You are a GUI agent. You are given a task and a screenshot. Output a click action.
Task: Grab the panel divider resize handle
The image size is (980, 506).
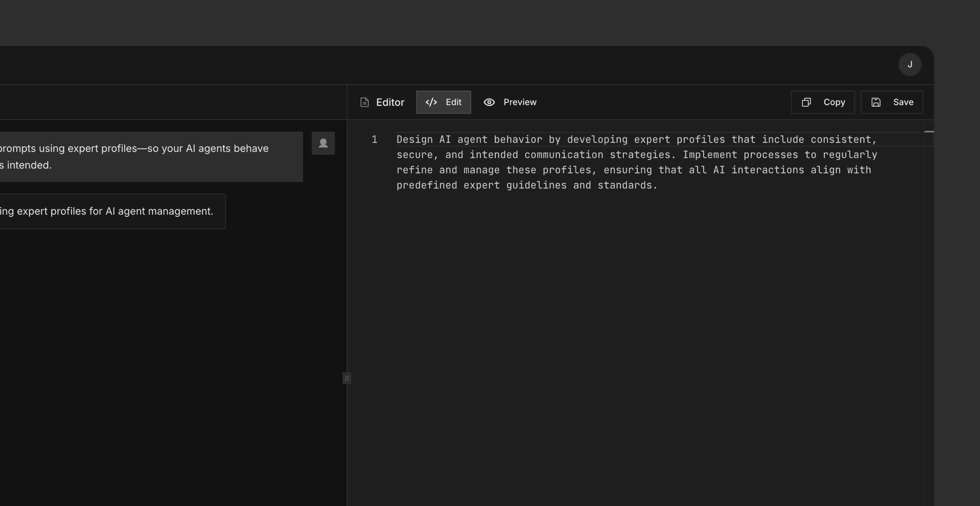(347, 378)
